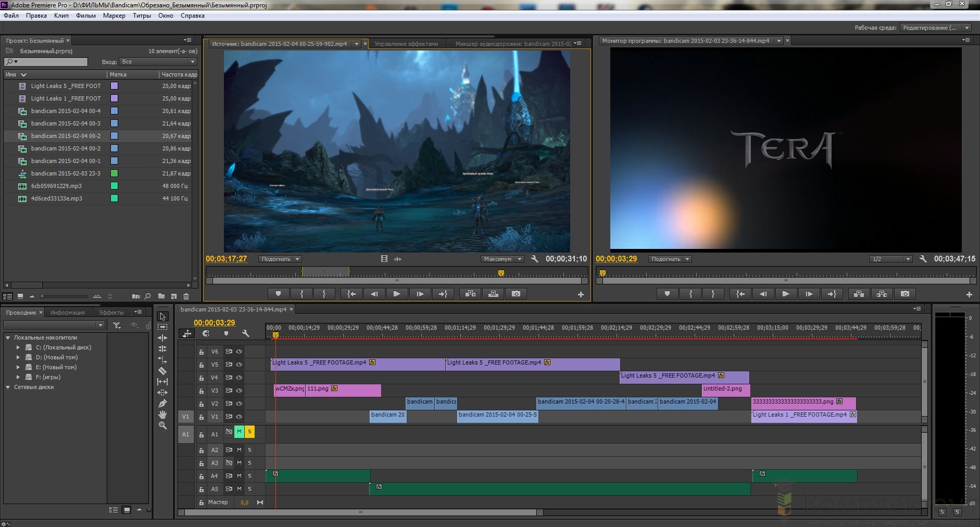Open the Маркер menu
Screen dimensions: 980x527
(x=114, y=16)
